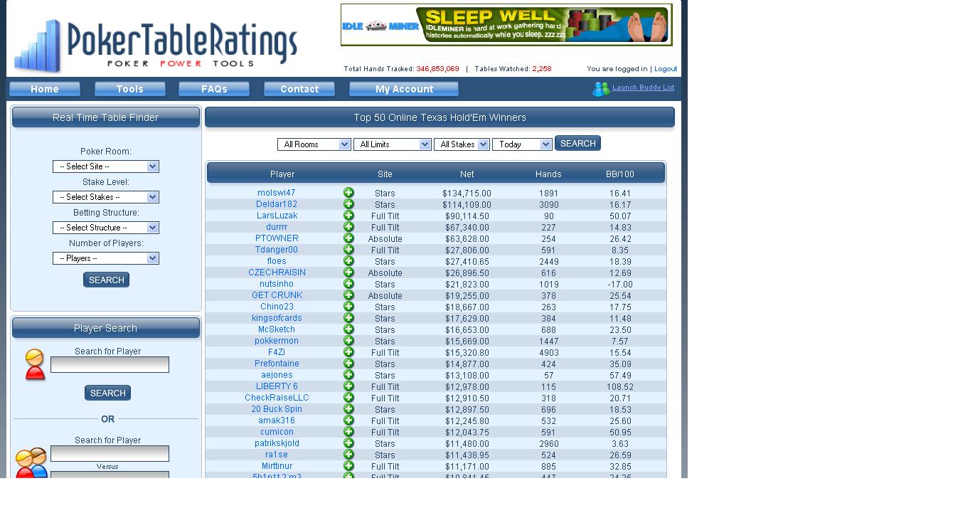Screen dimensions: 980x508
Task: Open the PTOWNER player link
Action: pos(277,238)
